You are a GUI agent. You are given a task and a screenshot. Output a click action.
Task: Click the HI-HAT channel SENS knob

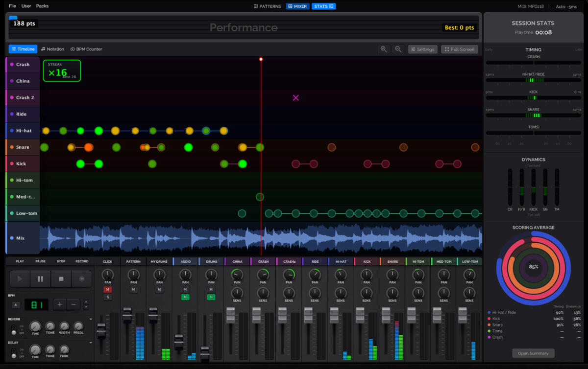[x=341, y=293]
